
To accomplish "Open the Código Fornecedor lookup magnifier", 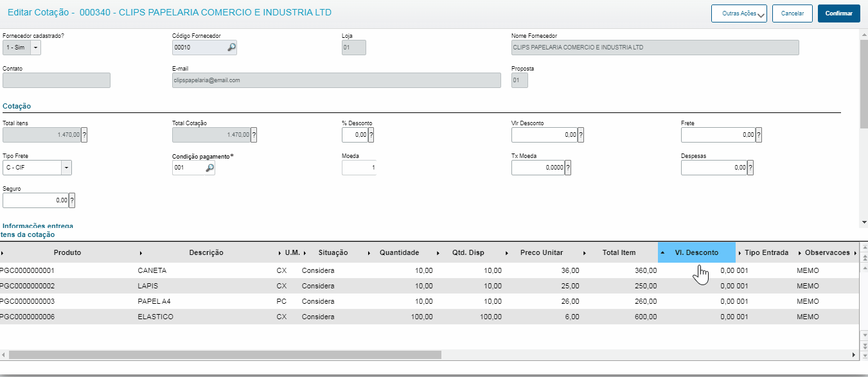I will click(x=231, y=48).
